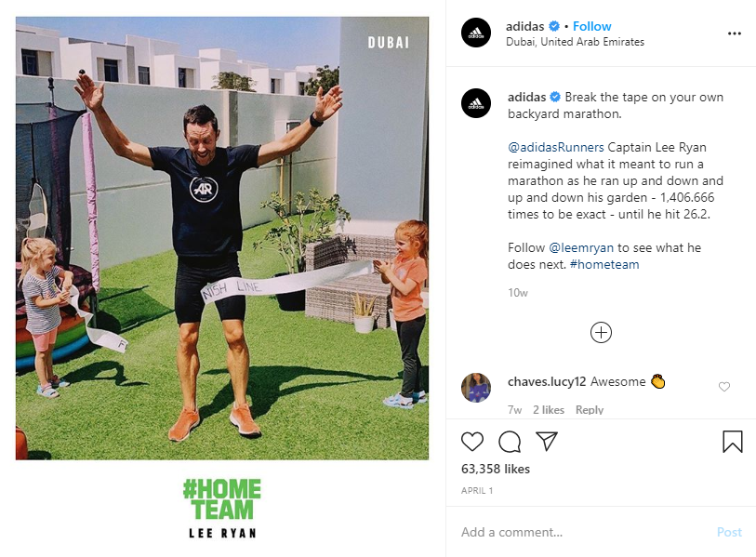Save the post with the bookmark icon
The height and width of the screenshot is (557, 756).
(x=733, y=442)
